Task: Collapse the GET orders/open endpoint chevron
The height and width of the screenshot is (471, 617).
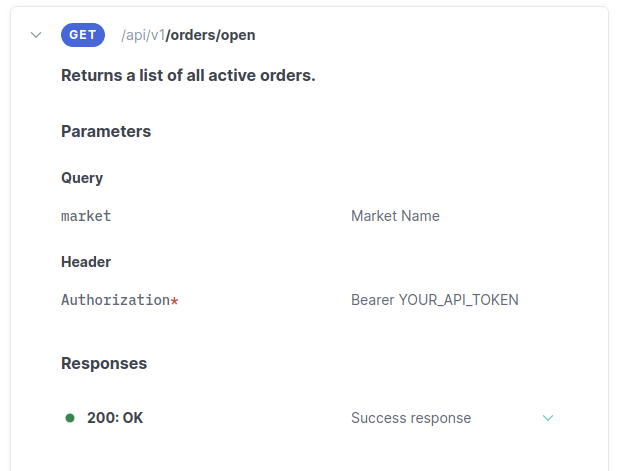Action: (36, 35)
